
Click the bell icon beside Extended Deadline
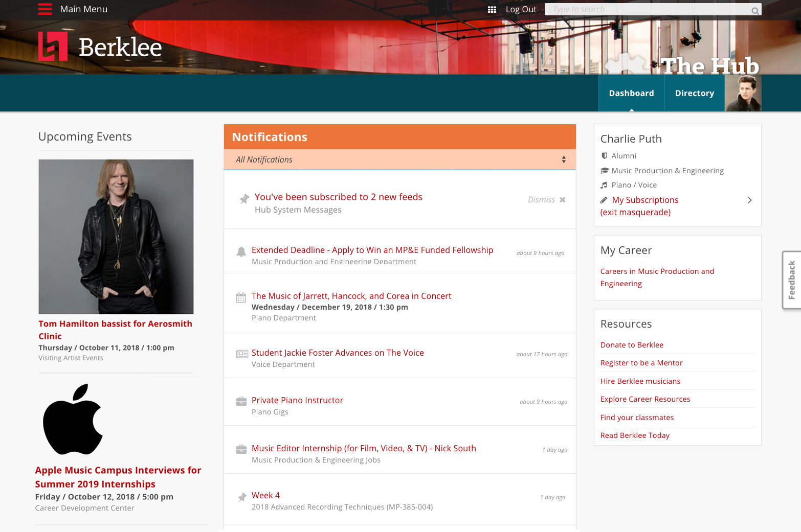click(x=241, y=251)
